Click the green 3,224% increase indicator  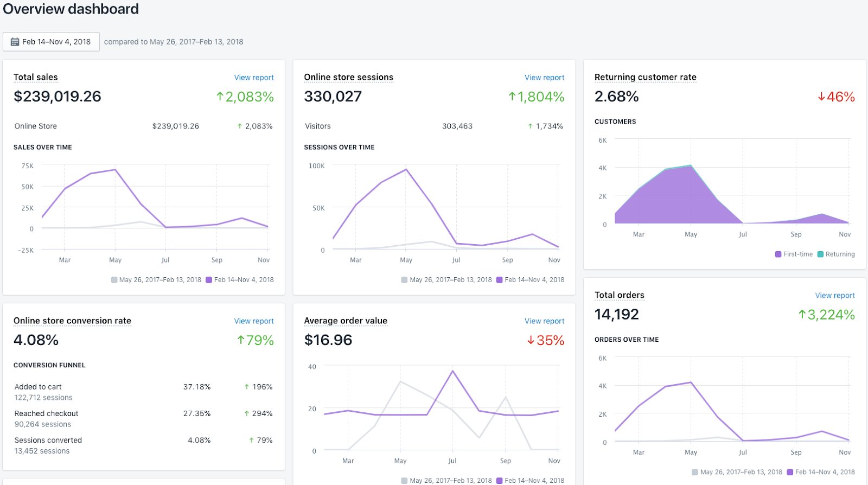[826, 315]
